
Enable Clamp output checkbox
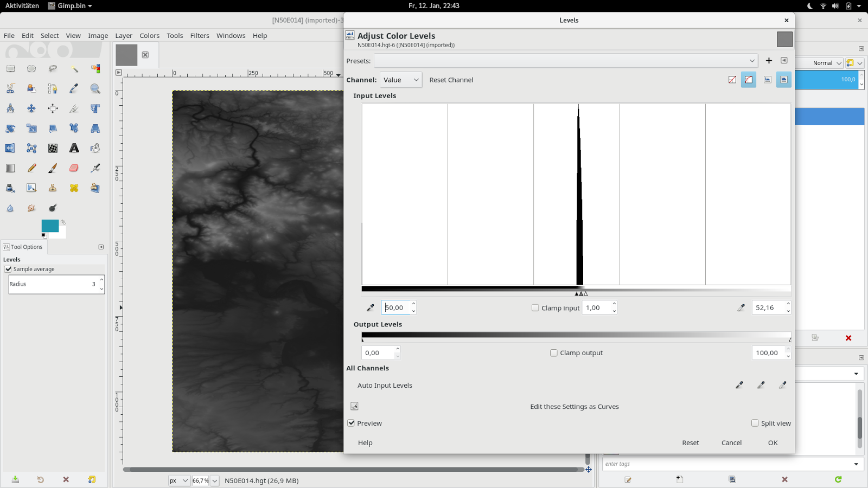pos(554,353)
